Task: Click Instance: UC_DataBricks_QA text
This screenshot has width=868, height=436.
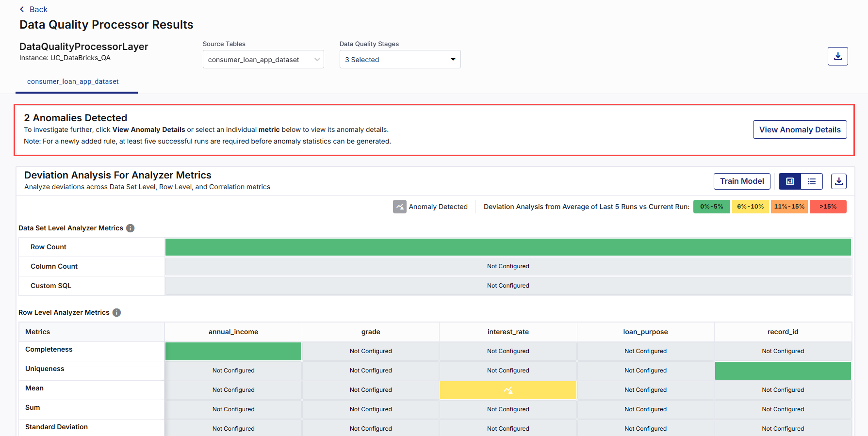Action: coord(65,58)
